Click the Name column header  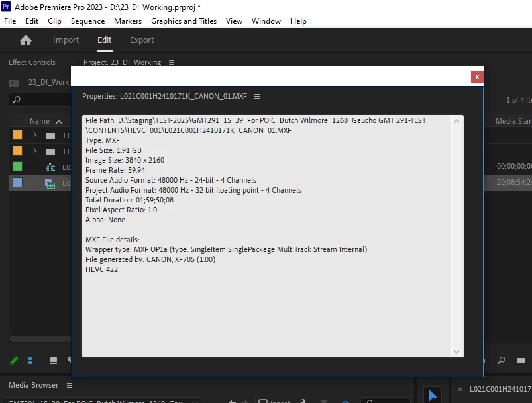coord(40,121)
